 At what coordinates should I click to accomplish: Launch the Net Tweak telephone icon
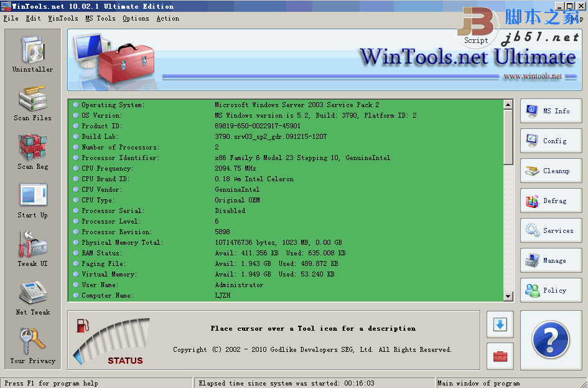coord(33,292)
